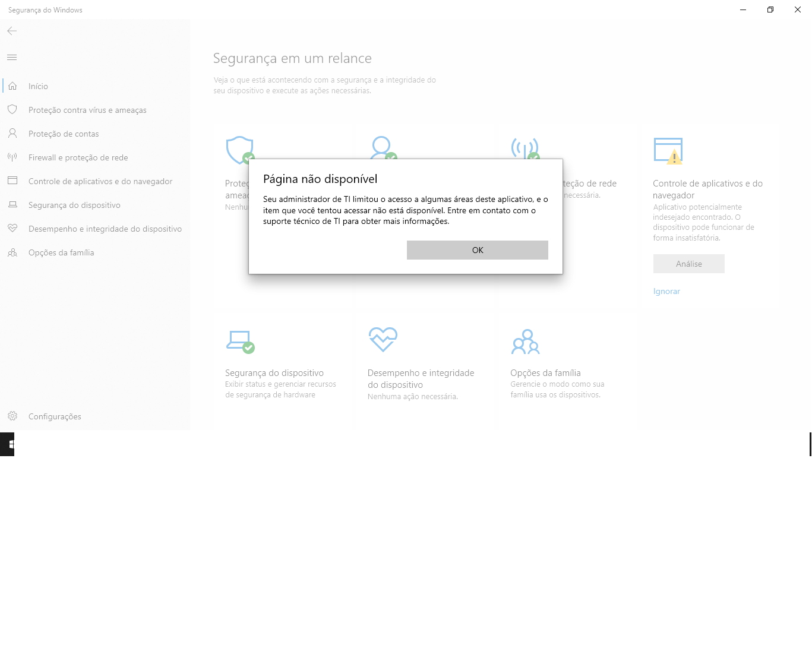Click the Segurança em um relance heading

coord(292,58)
